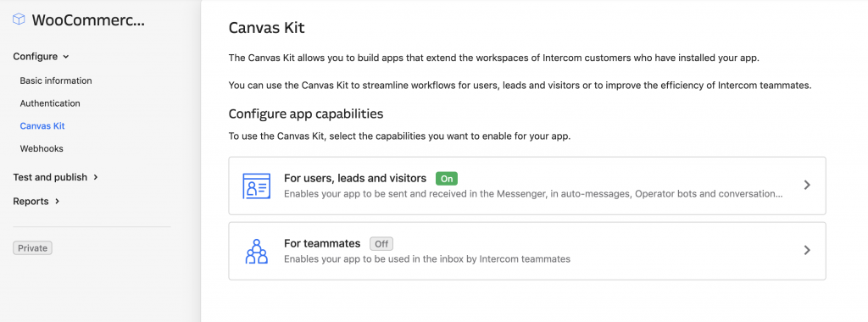This screenshot has height=322, width=868.
Task: Click the WooCommerce app cube icon
Action: tap(19, 19)
